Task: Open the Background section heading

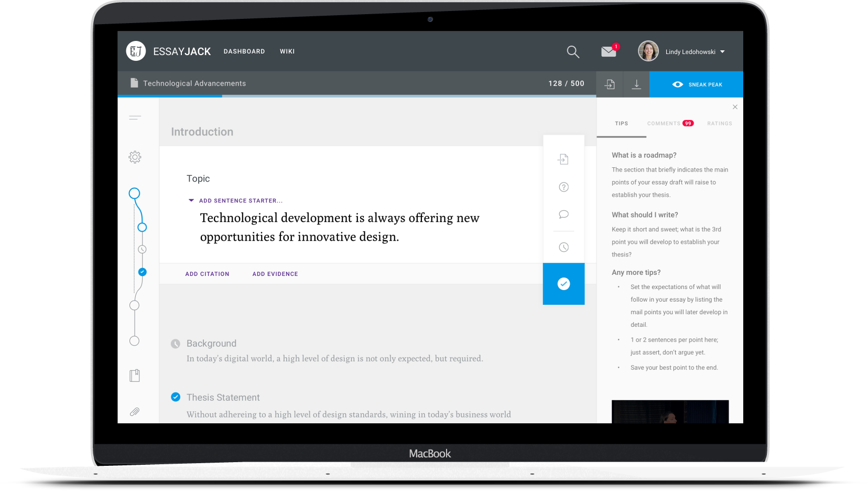Action: (x=211, y=344)
